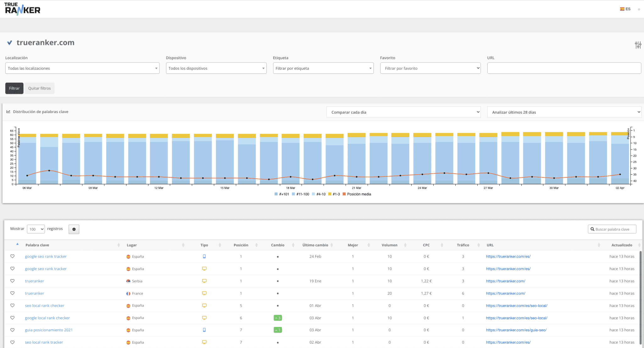
Task: Open the Filtrar por favorito dropdown
Action: tap(430, 68)
